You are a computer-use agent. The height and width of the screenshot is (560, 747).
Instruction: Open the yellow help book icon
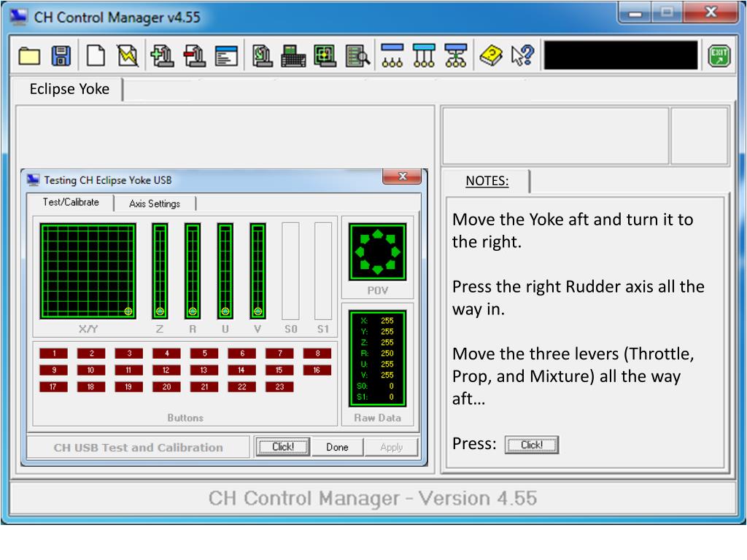(491, 56)
